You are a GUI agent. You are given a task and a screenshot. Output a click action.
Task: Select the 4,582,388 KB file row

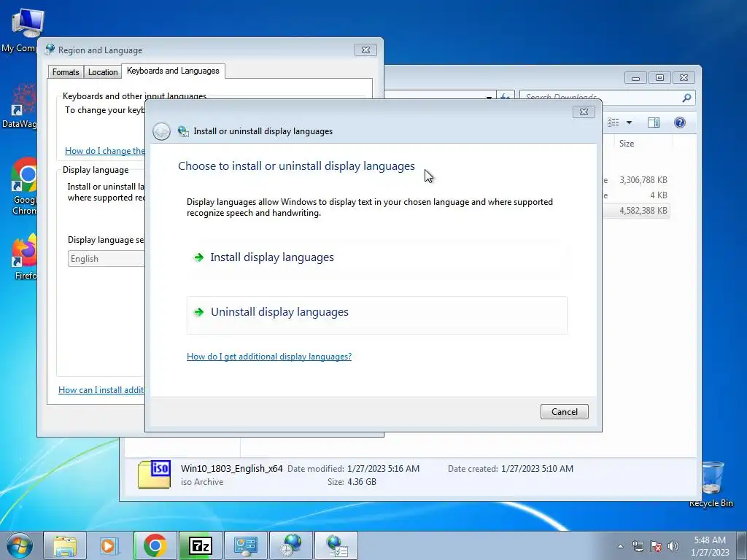636,211
